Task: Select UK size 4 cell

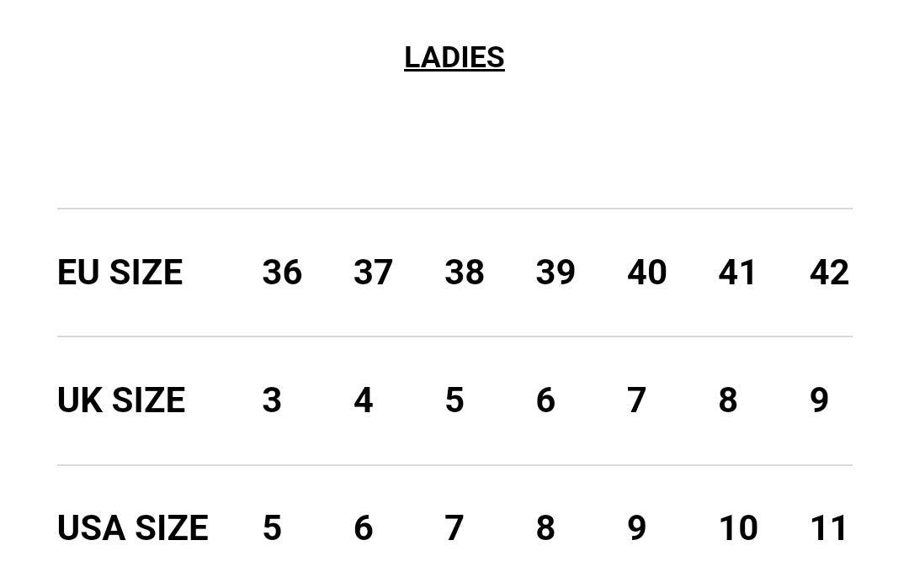Action: pos(364,400)
